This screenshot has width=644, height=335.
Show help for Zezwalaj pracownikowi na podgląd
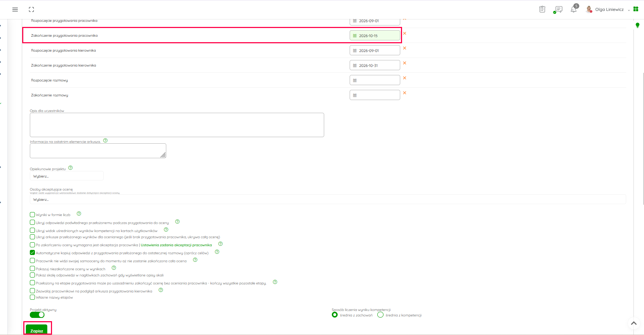click(161, 290)
